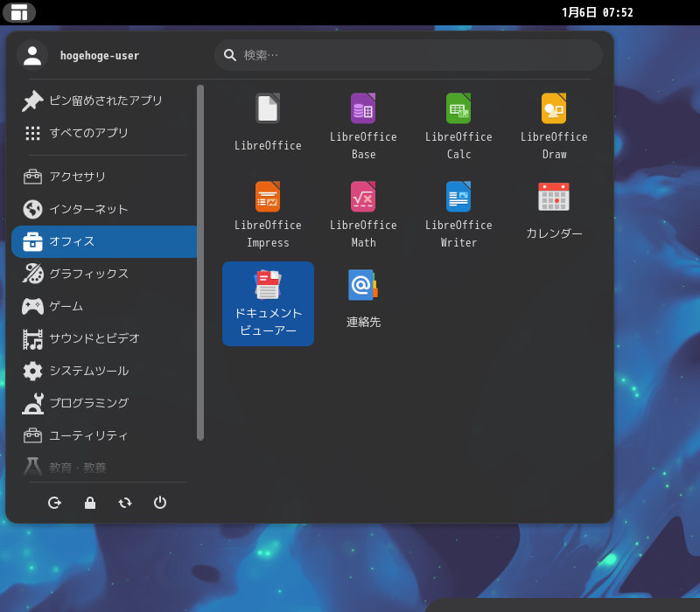Select the インターネット category
Image resolution: width=700 pixels, height=612 pixels.
coord(104,209)
